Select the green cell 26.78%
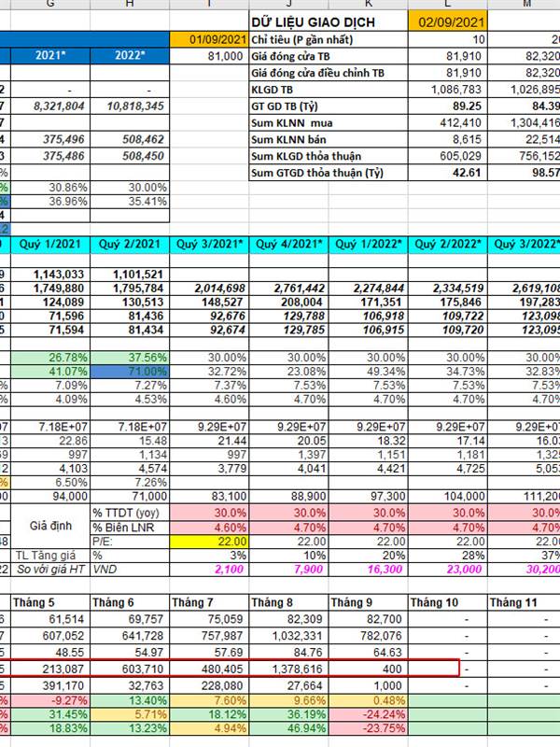Viewport: 560px width, 747px height. [x=50, y=358]
